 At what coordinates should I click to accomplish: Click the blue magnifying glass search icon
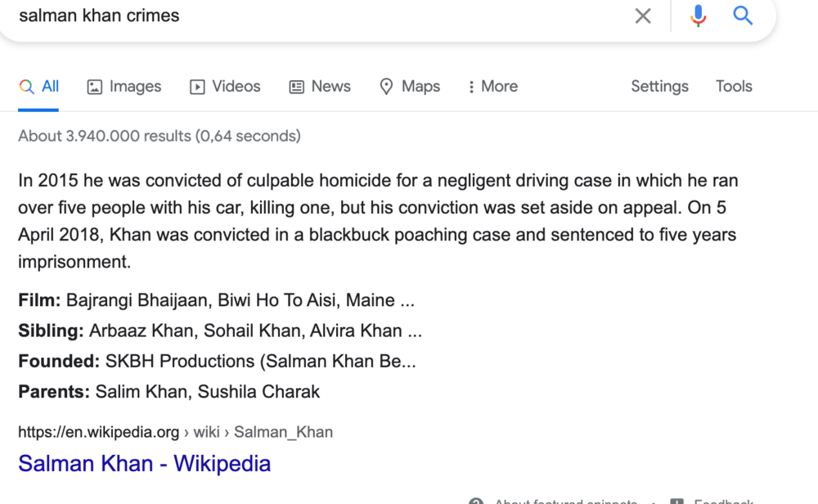743,16
